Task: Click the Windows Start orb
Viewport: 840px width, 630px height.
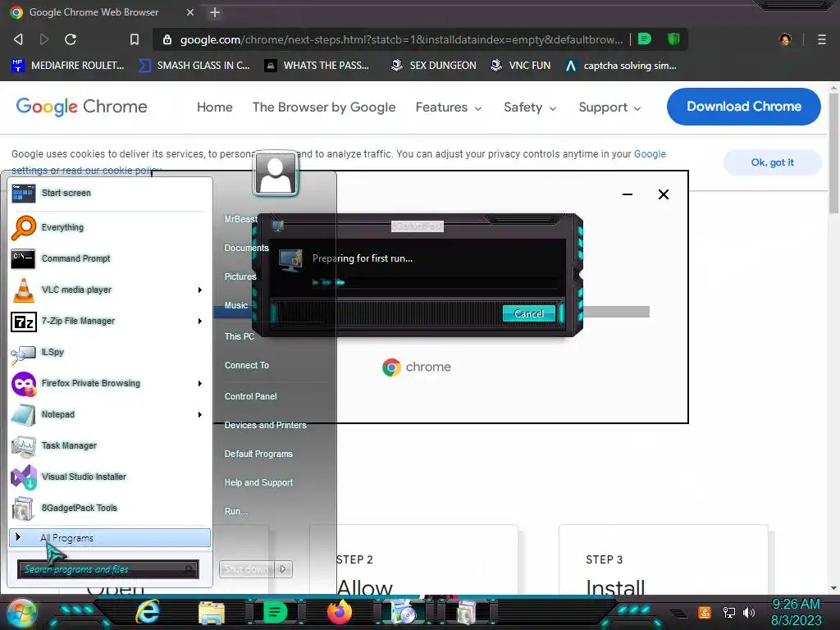Action: coord(21,614)
